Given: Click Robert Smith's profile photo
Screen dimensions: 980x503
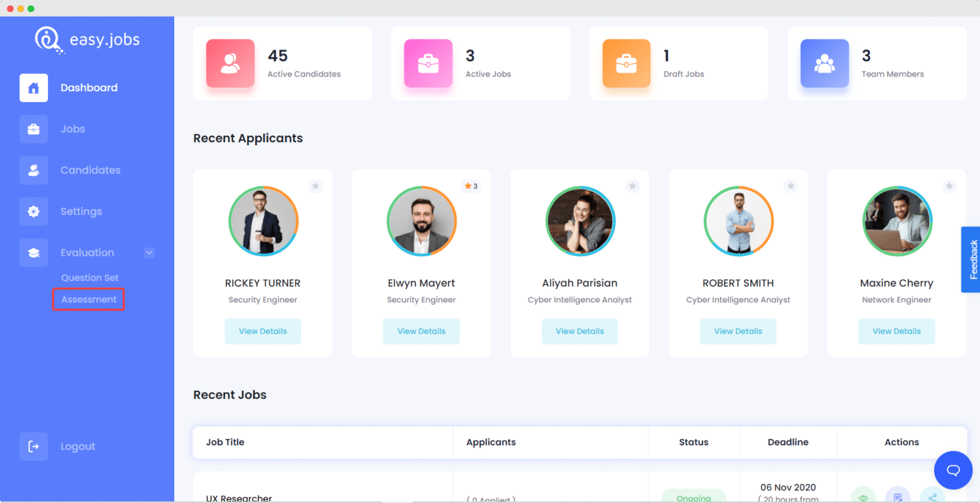Looking at the screenshot, I should coord(738,221).
